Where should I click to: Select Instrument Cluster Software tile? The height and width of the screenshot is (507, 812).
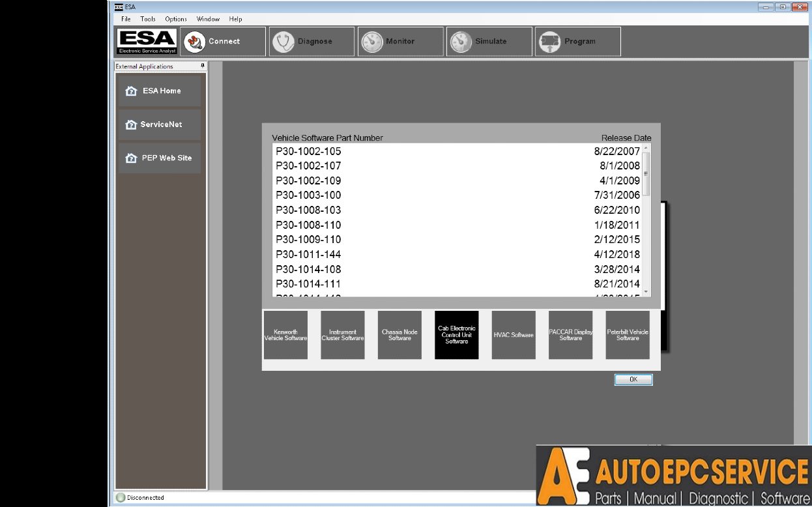343,335
